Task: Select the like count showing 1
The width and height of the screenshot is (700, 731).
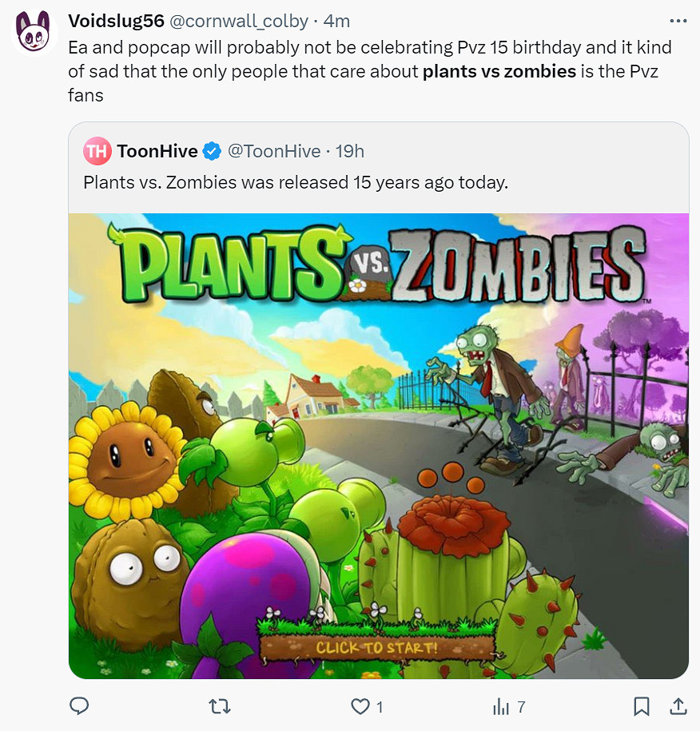Action: point(380,706)
